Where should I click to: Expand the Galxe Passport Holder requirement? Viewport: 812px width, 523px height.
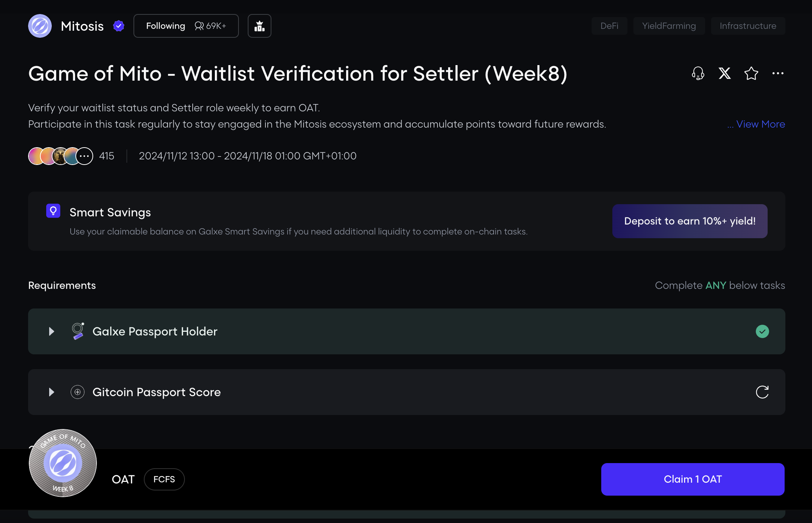tap(52, 331)
